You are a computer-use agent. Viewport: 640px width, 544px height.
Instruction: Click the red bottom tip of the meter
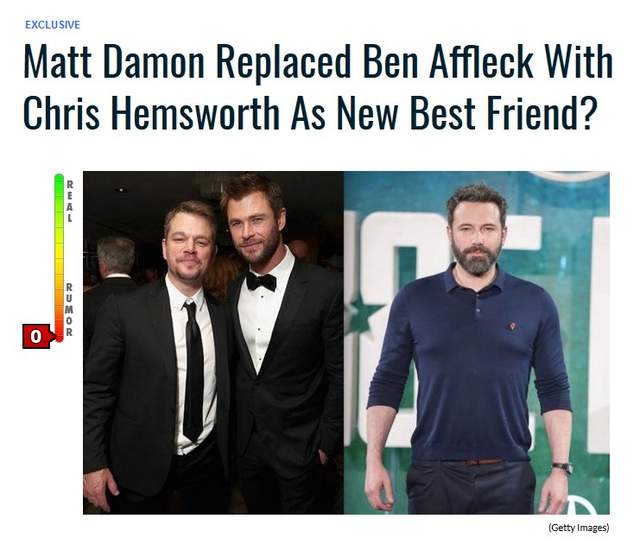pyautogui.click(x=59, y=335)
